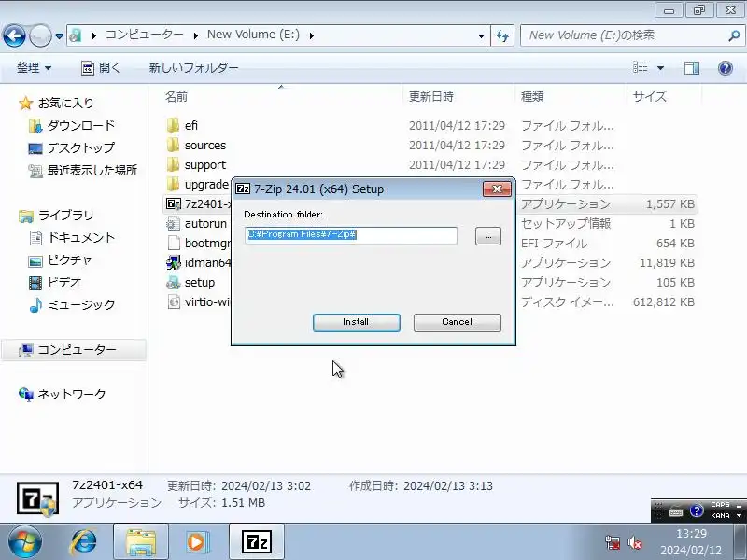Click the refresh button next to address bar
747x560 pixels.
(502, 35)
